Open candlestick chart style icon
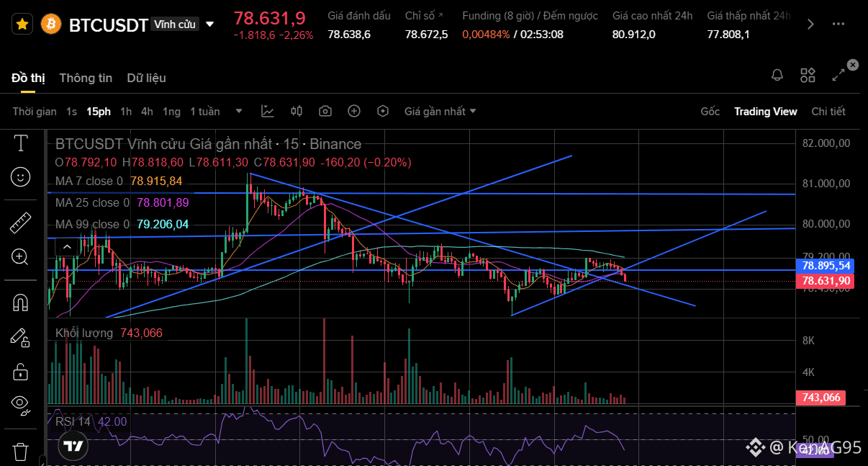Viewport: 868px width, 466px height. pos(297,111)
